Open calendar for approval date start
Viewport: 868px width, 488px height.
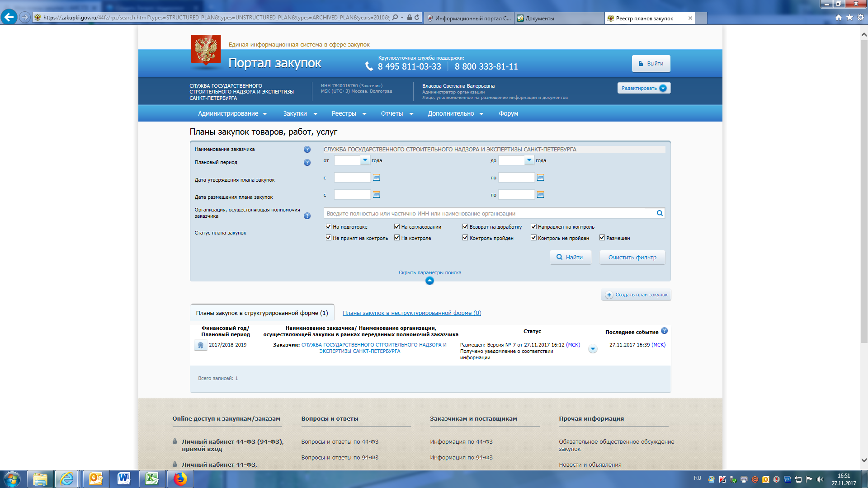coord(376,178)
